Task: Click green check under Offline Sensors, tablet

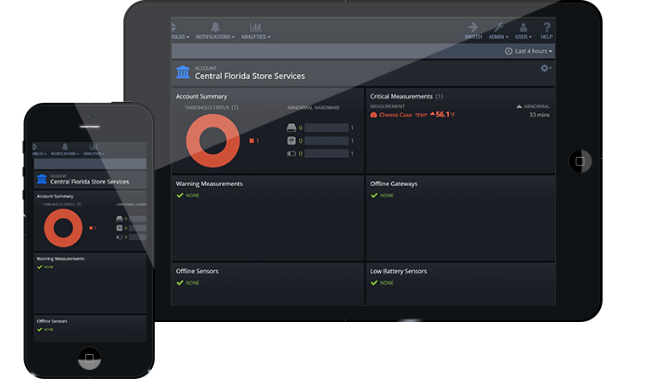Action: tap(180, 283)
